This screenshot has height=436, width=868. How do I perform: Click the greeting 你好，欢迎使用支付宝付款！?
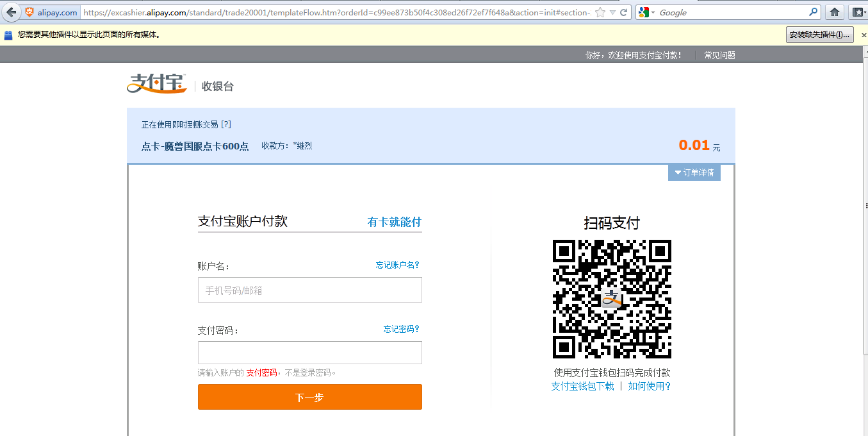633,55
